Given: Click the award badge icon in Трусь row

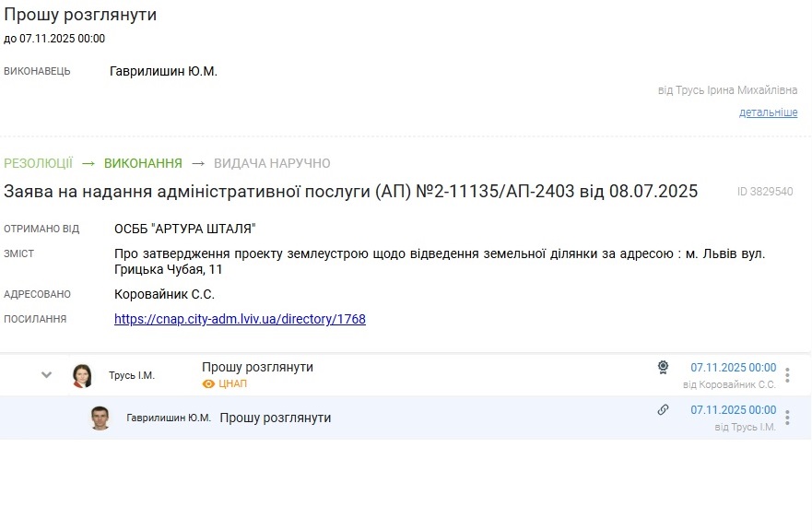Looking at the screenshot, I should 663,367.
